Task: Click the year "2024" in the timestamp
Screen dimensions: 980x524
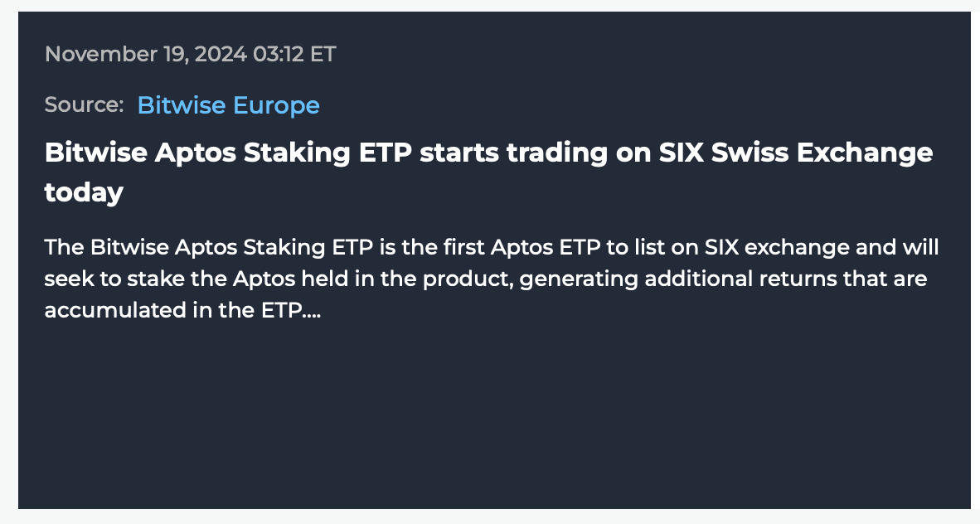Action: pos(221,54)
